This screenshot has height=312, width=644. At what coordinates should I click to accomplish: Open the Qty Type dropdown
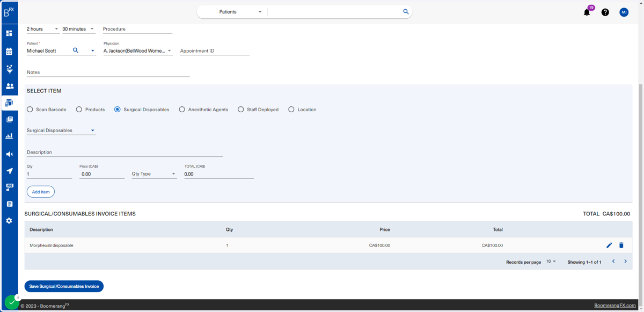pyautogui.click(x=154, y=174)
